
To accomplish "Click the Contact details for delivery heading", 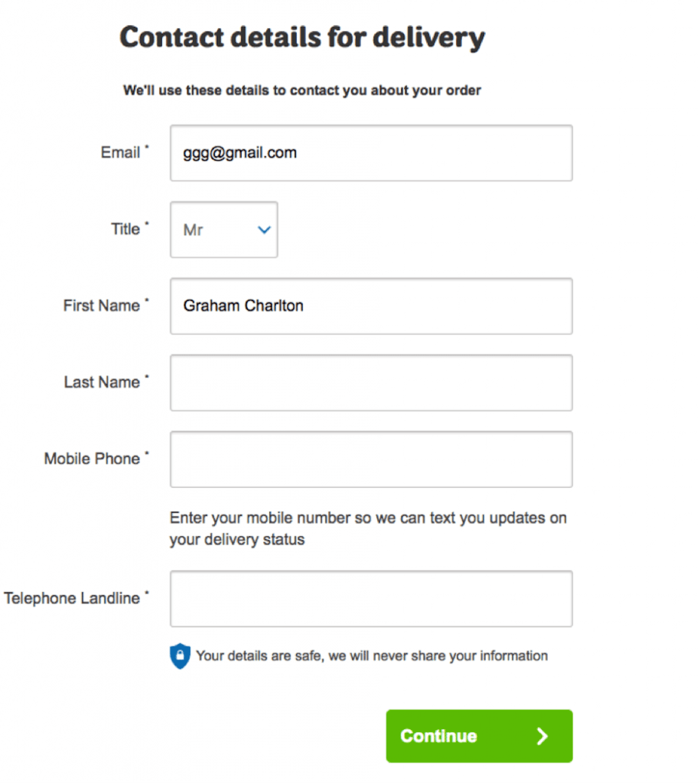I will (302, 38).
